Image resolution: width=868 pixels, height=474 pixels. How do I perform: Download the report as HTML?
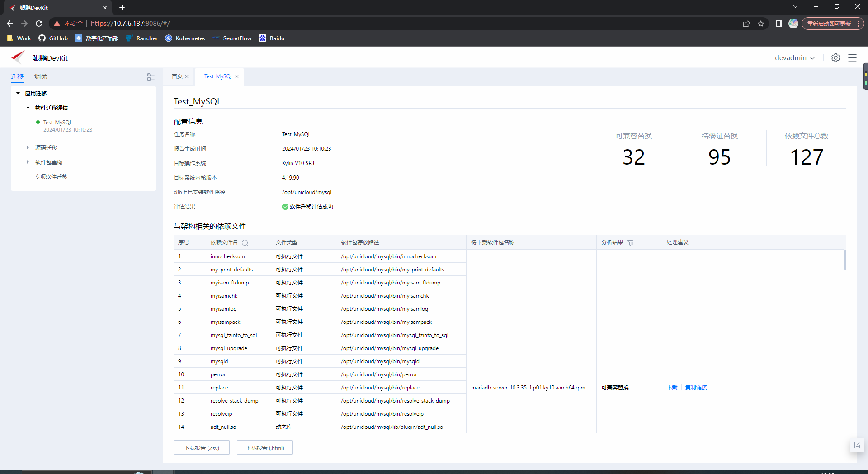click(265, 448)
